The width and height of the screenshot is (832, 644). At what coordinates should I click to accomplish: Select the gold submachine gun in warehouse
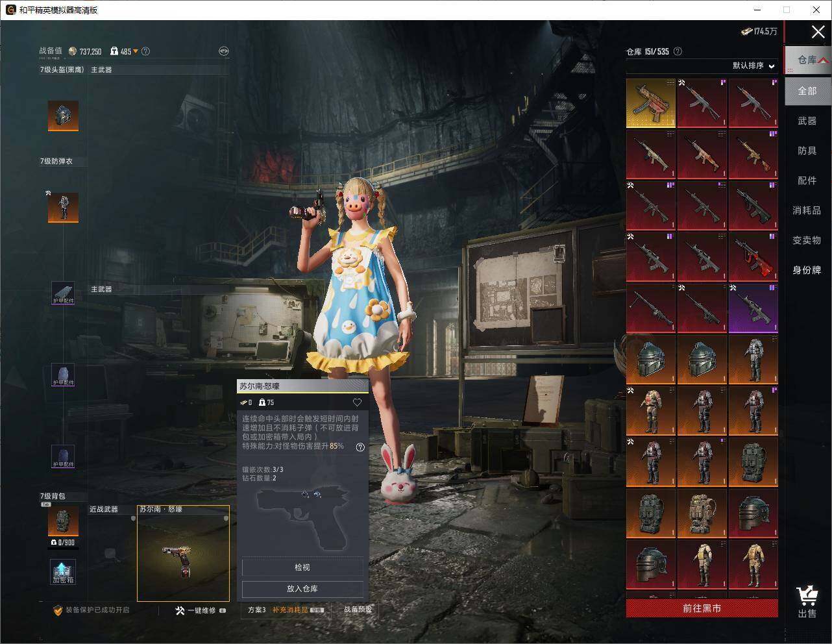coord(651,103)
